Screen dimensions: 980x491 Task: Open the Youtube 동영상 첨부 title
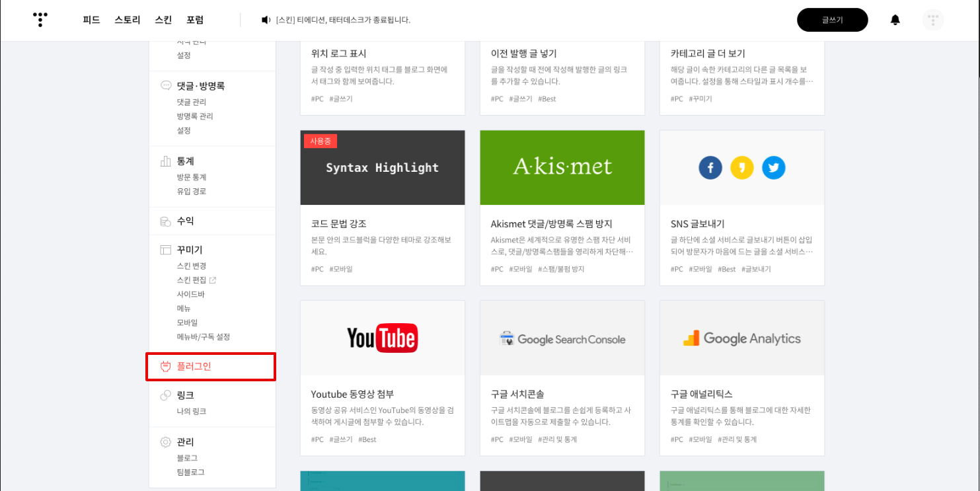coord(353,395)
